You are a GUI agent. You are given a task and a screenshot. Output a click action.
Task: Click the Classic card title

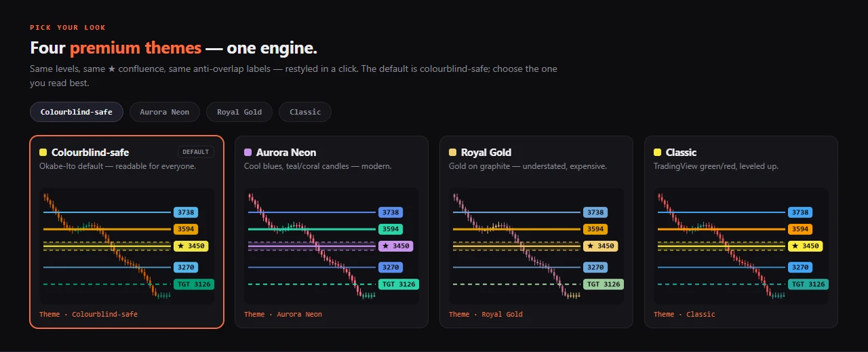click(682, 153)
